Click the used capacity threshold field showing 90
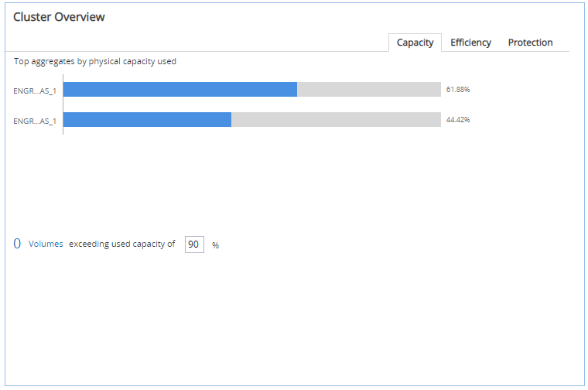The width and height of the screenshot is (588, 390). click(194, 245)
